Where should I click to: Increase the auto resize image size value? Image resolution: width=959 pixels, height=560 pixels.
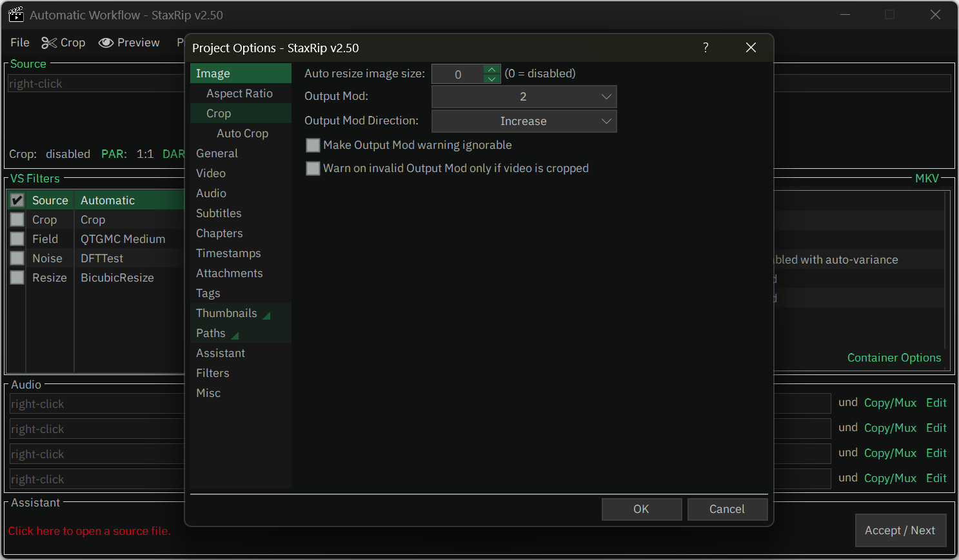point(492,69)
